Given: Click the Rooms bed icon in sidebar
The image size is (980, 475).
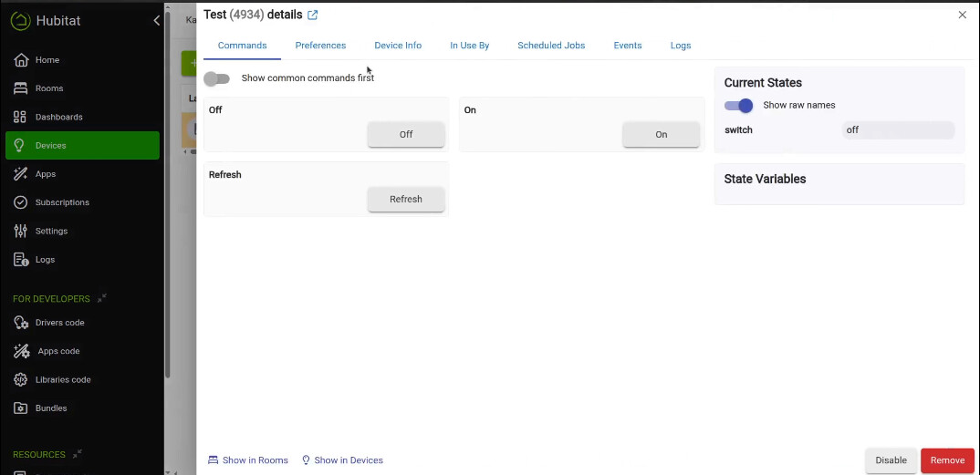Looking at the screenshot, I should click(x=20, y=88).
